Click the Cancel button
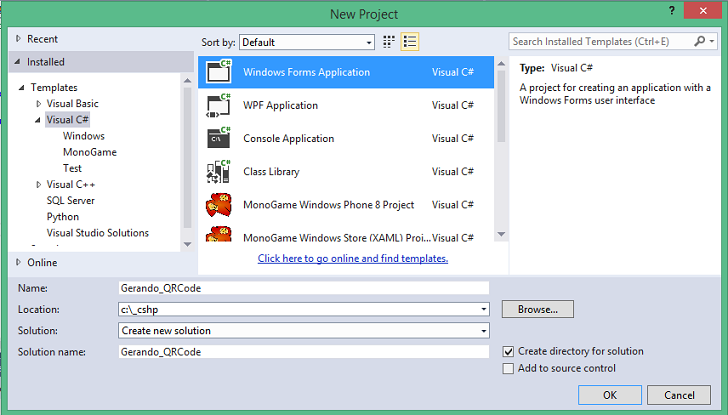 pos(679,395)
